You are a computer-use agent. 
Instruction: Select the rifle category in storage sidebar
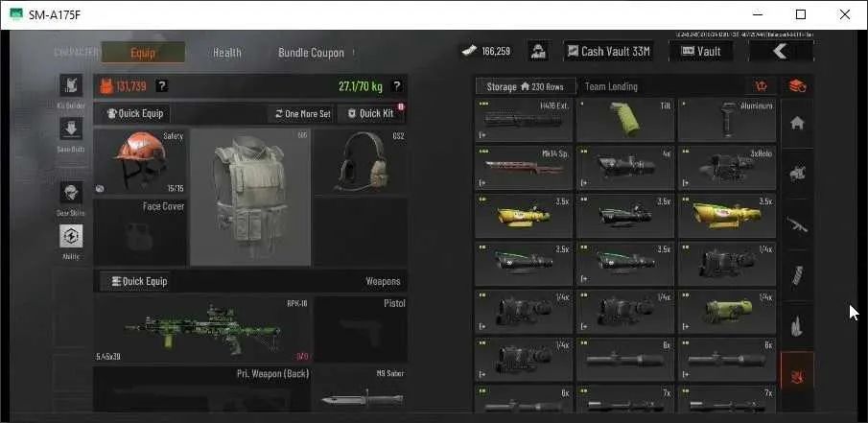(797, 224)
